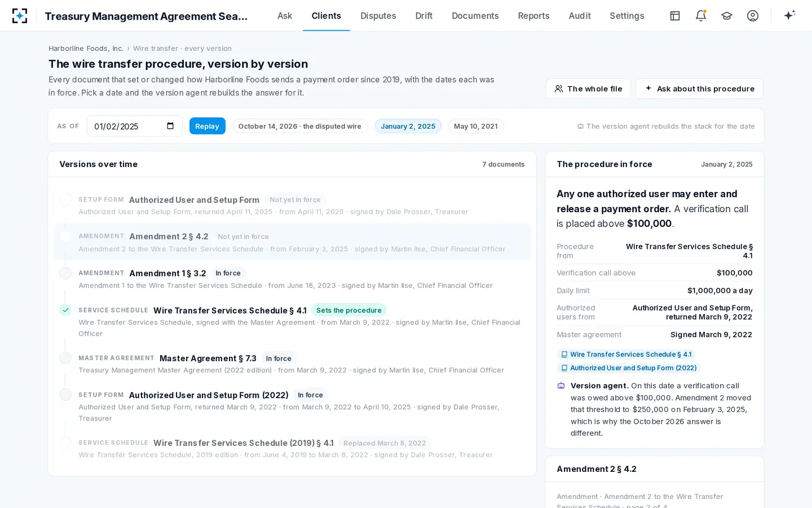
Task: Switch to the Reports tab
Action: (533, 16)
